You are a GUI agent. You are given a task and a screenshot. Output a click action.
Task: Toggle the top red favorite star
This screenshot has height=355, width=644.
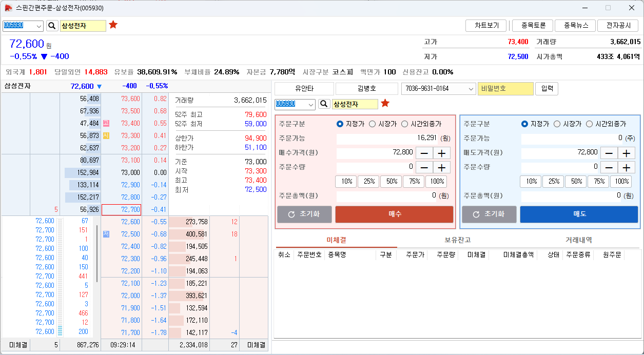[x=113, y=25]
